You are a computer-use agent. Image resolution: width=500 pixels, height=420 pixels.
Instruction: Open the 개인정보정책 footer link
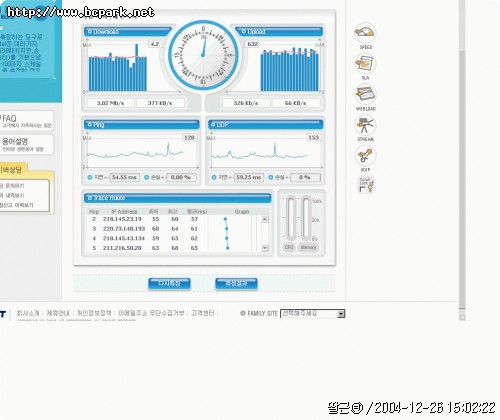(x=94, y=313)
